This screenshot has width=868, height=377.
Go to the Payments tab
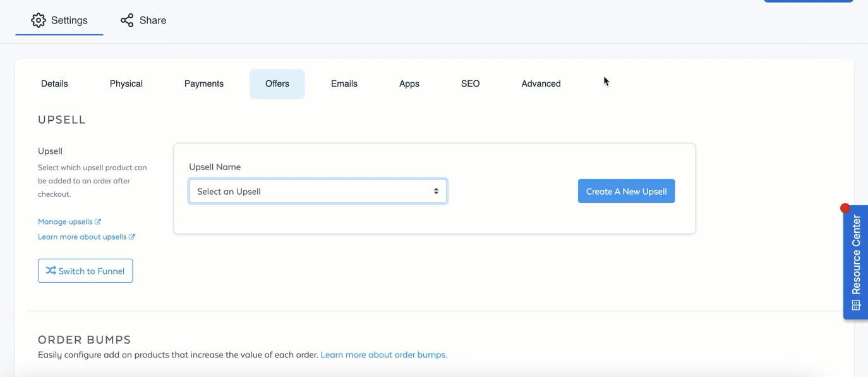tap(204, 83)
